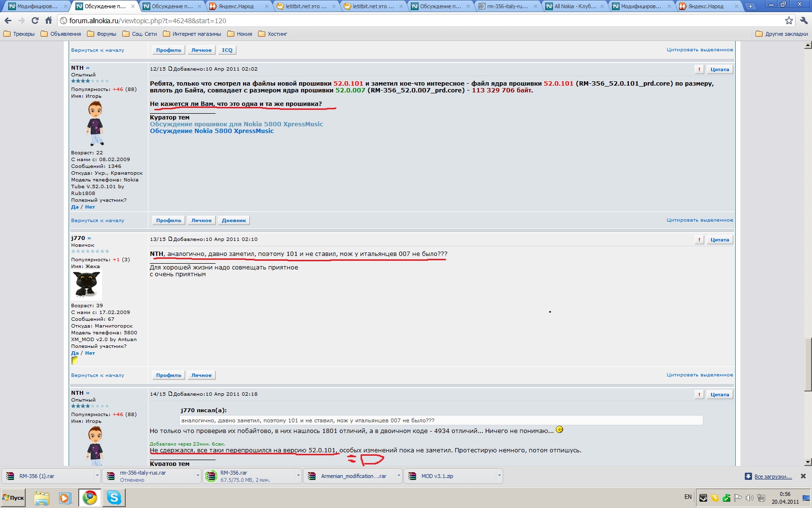
Task: Open the Steam tray icon
Action: click(703, 497)
